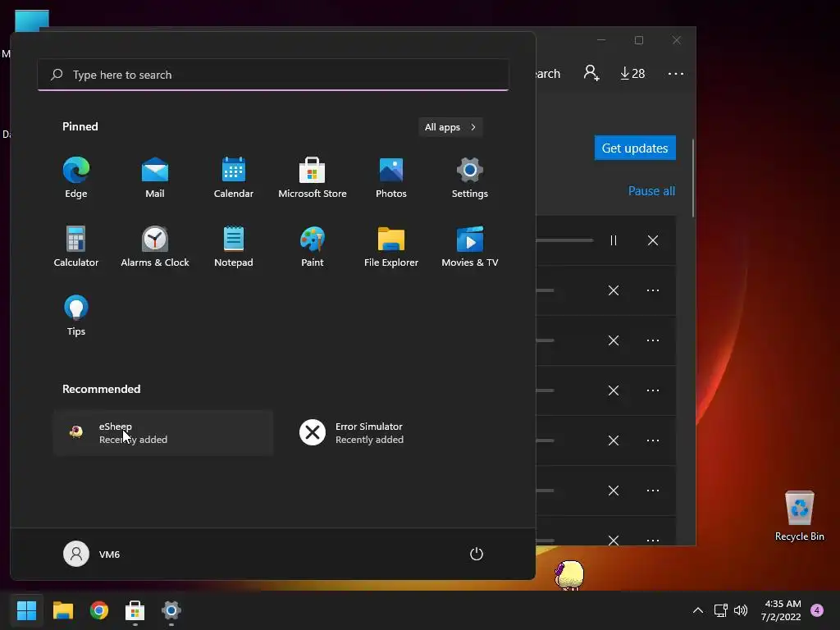The image size is (840, 630).
Task: Open Alarms & Clock
Action: pos(155,246)
